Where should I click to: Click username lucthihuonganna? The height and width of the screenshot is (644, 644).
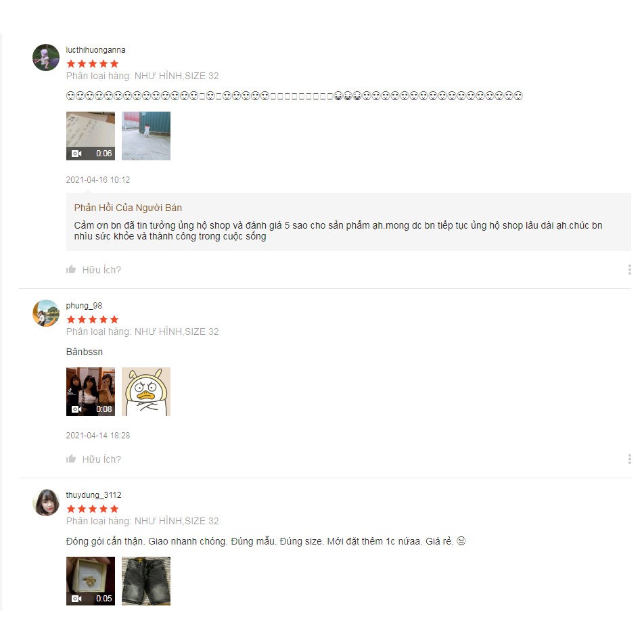pos(95,49)
